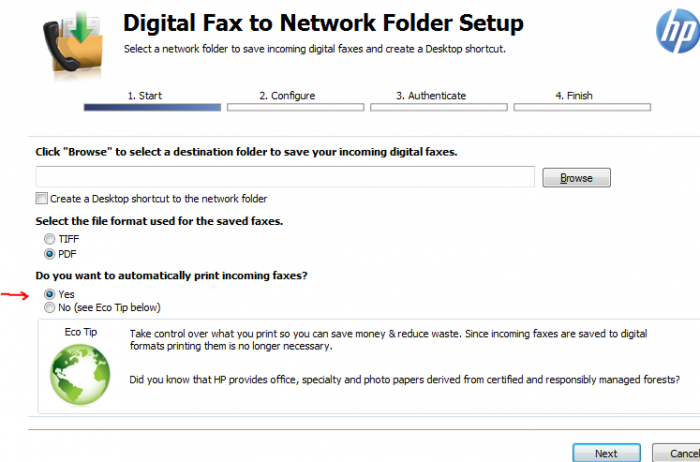This screenshot has height=462, width=700.
Task: Click the 1. Start step label
Action: coord(145,96)
